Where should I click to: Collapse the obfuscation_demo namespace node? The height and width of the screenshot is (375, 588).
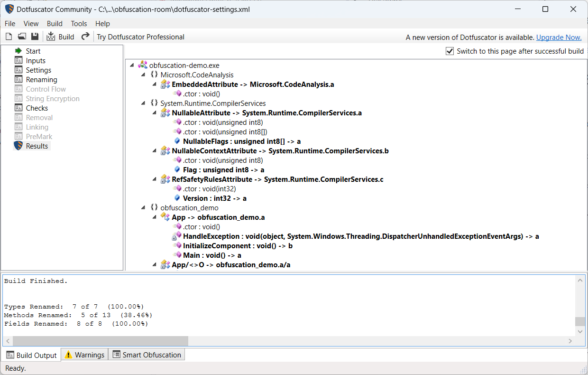tap(143, 208)
